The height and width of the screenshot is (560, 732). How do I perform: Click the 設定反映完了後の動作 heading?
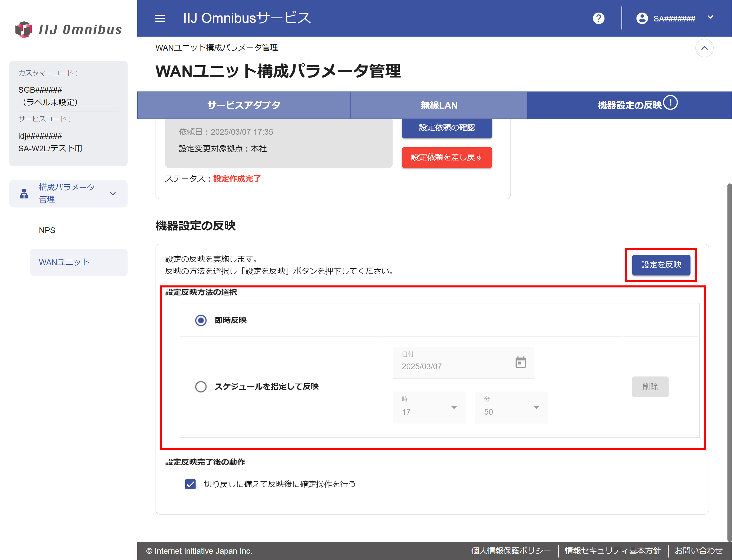coord(205,462)
